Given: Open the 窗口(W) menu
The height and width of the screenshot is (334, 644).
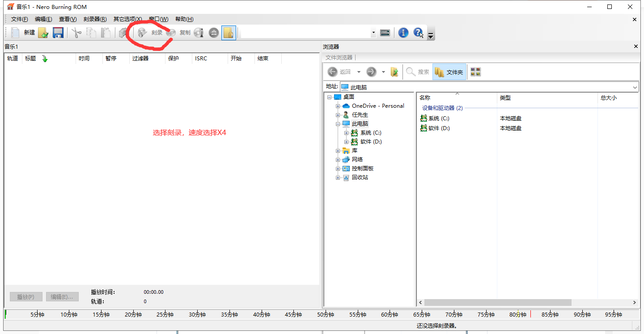Looking at the screenshot, I should point(159,19).
